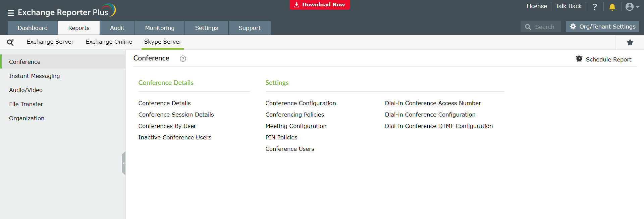Image resolution: width=644 pixels, height=219 pixels.
Task: Click the Talk Back link
Action: (568, 6)
